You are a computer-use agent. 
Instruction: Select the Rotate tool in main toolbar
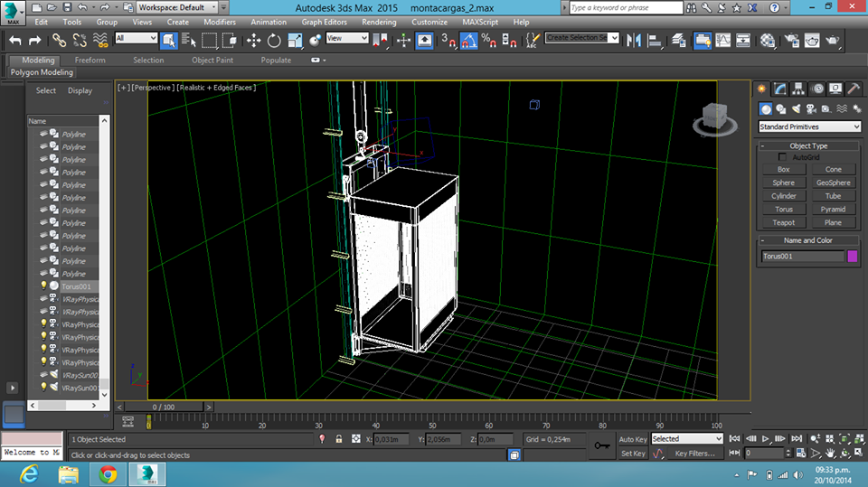(x=274, y=40)
